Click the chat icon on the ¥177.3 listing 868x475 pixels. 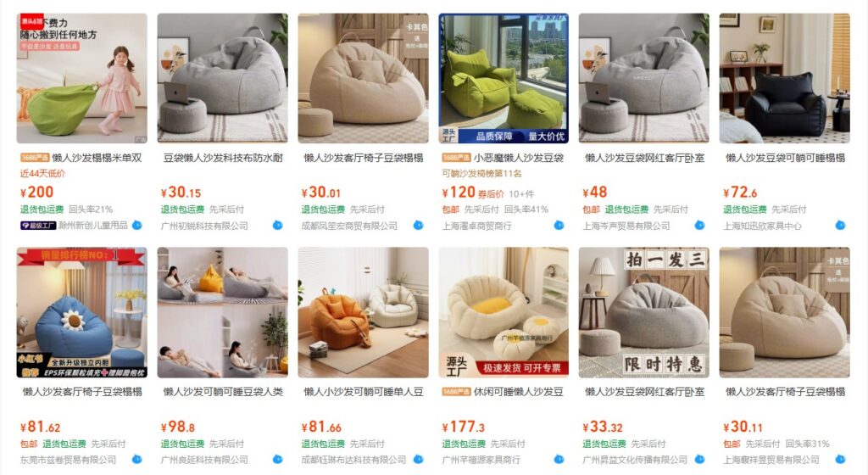tap(559, 460)
